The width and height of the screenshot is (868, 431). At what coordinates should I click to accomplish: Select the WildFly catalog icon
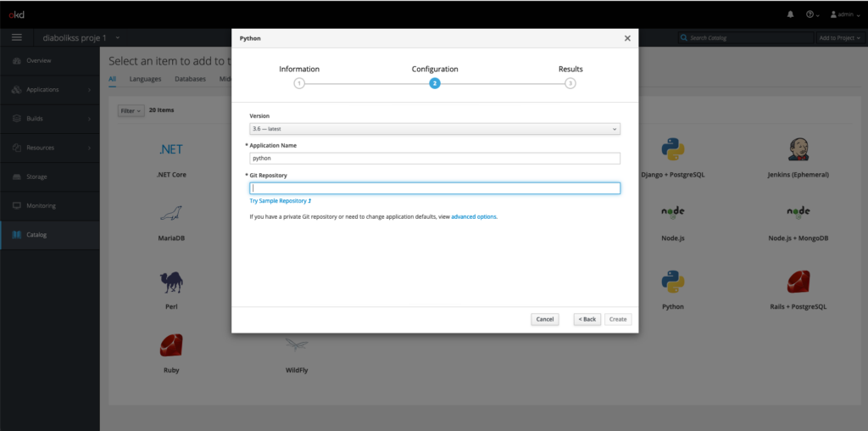point(296,345)
